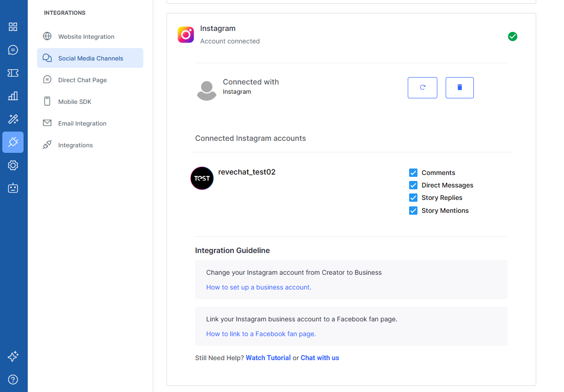Open Email Integration section
Image resolution: width=564 pixels, height=392 pixels.
coord(90,123)
